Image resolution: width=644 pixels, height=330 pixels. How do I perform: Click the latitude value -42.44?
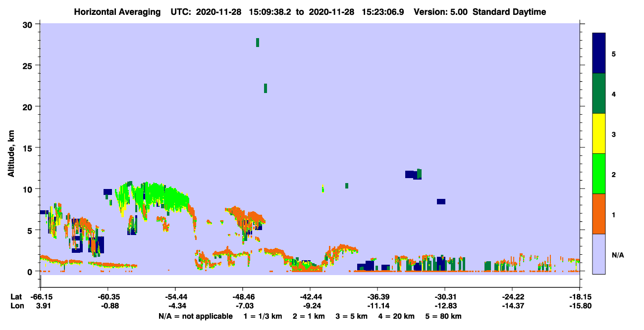310,296
